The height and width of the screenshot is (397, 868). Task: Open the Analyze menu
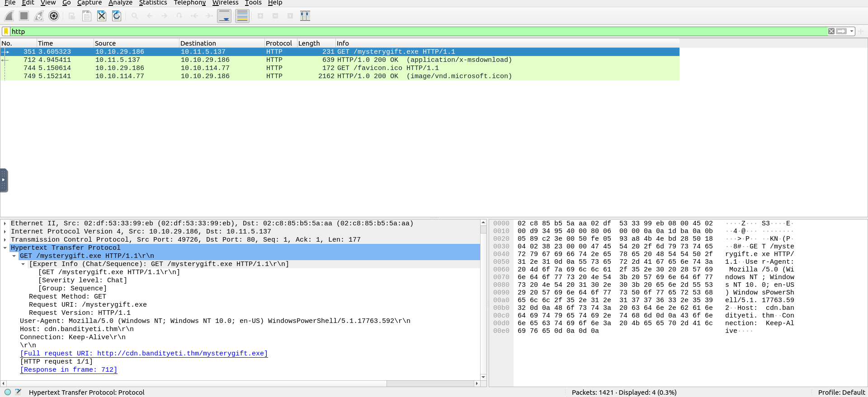pyautogui.click(x=120, y=3)
